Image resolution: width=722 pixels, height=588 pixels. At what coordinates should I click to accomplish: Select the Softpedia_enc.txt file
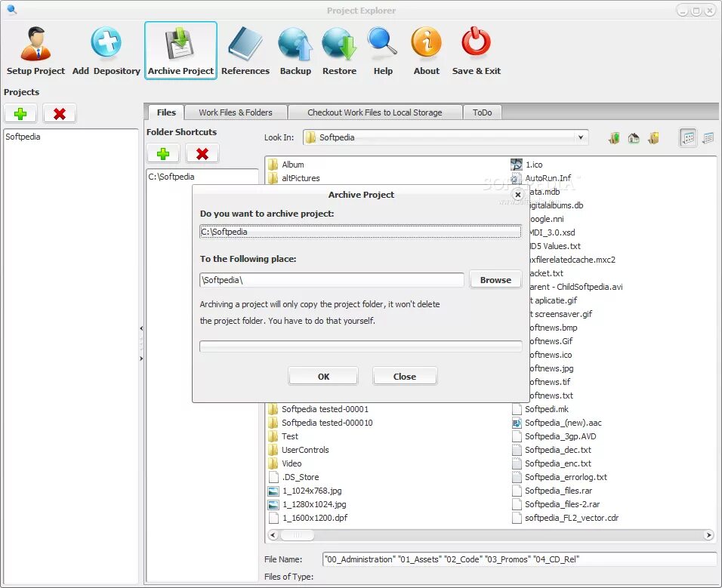pos(551,463)
